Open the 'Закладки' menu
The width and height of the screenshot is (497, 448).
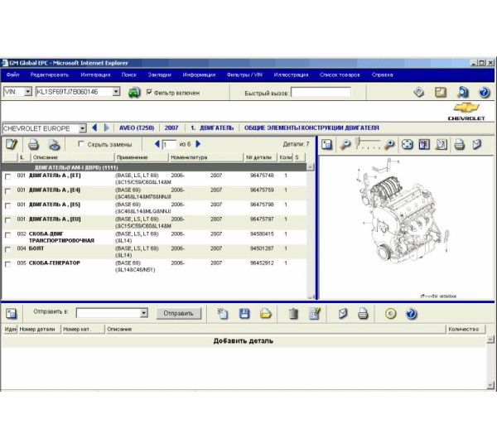[159, 75]
